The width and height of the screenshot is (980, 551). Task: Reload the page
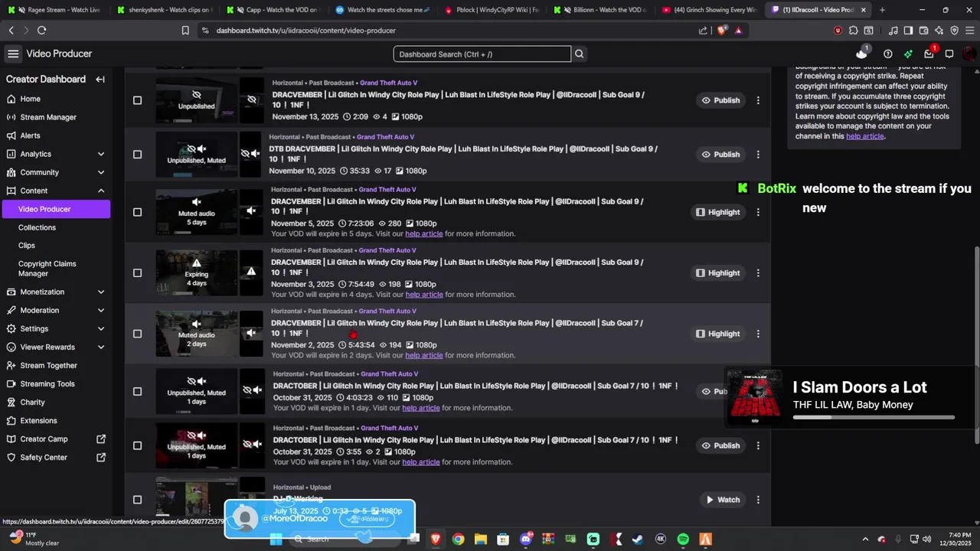tap(41, 31)
